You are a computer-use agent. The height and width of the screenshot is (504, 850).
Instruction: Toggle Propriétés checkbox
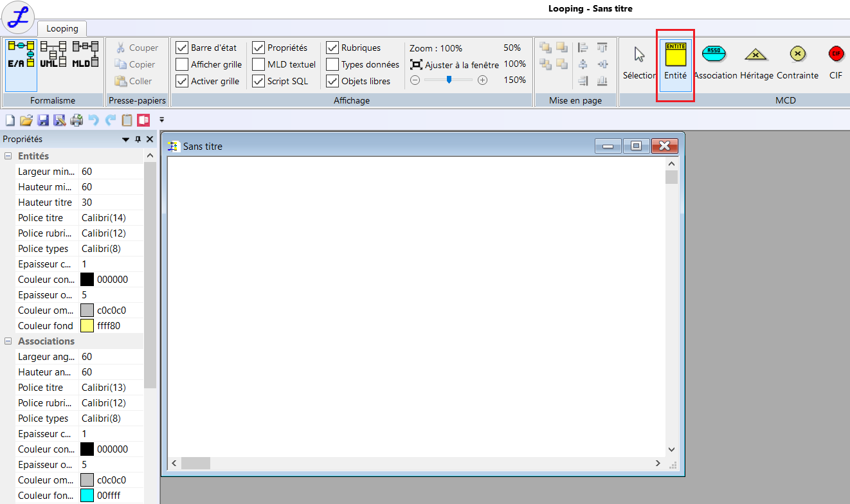click(x=258, y=48)
